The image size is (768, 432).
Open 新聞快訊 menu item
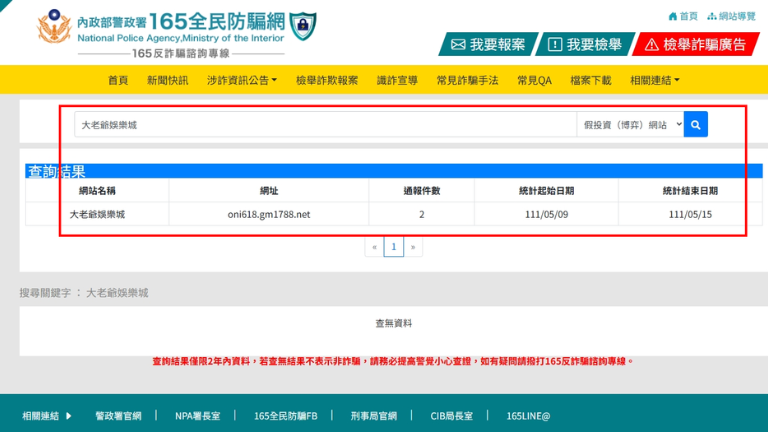(168, 80)
